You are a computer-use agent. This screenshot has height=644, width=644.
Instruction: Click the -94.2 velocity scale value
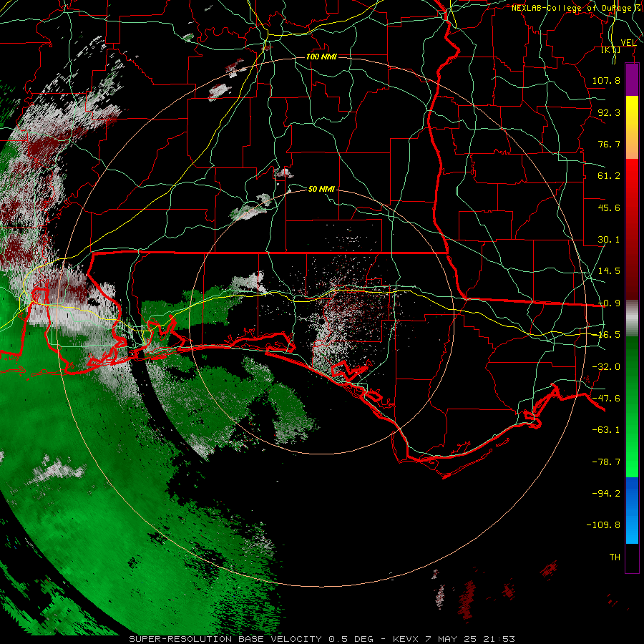tap(606, 493)
